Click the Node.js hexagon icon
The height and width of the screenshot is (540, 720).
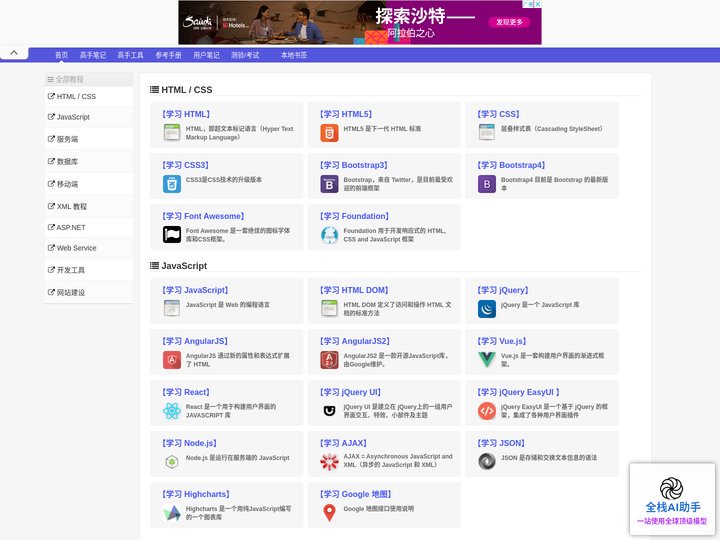pyautogui.click(x=172, y=461)
